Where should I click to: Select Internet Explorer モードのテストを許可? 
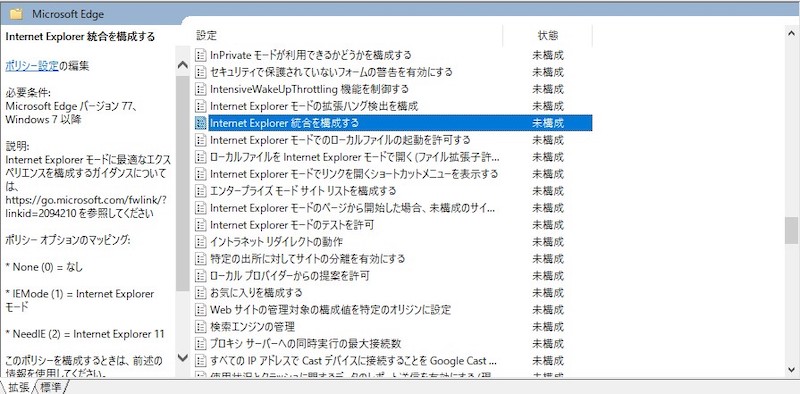click(x=292, y=225)
